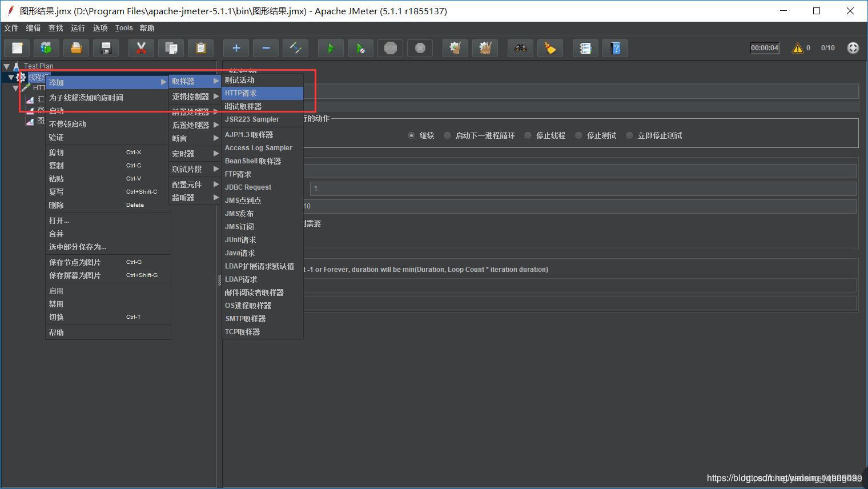868x489 pixels.
Task: Choose JSR223 Sampler entry
Action: tap(262, 119)
